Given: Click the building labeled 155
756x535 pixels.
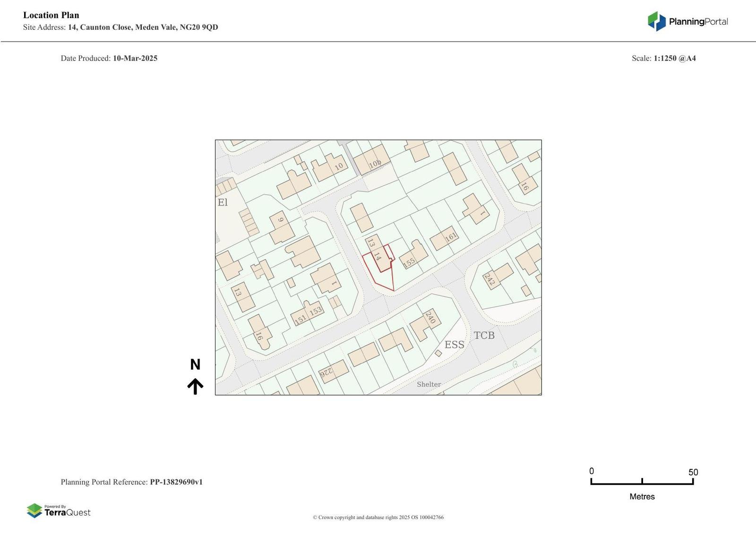Looking at the screenshot, I should tap(413, 256).
